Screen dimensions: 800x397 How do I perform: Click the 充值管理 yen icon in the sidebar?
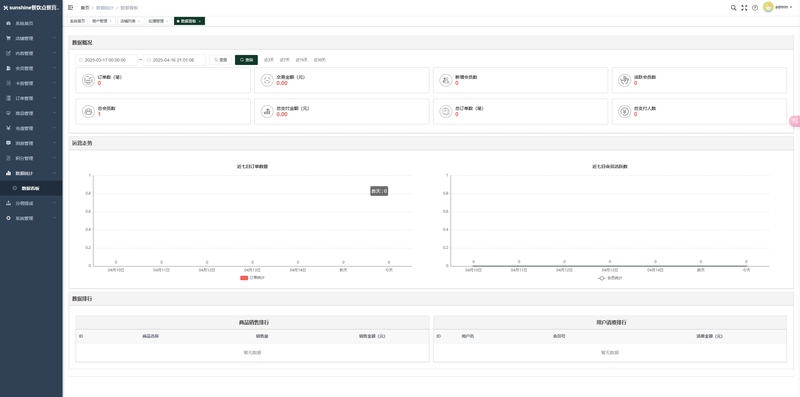(8, 128)
